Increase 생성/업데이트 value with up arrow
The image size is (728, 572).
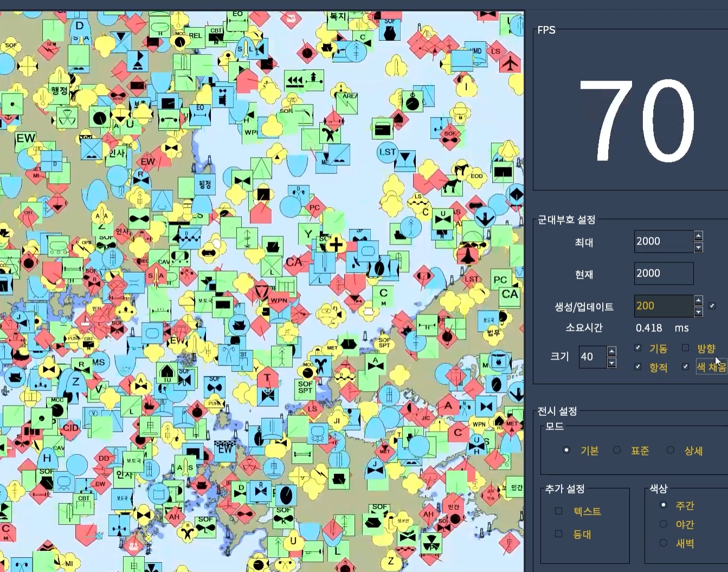(698, 300)
